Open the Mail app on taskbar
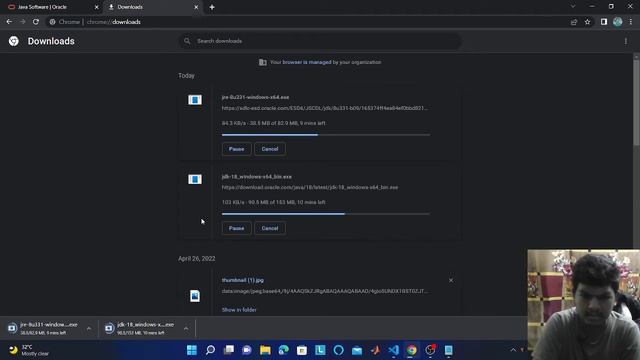This screenshot has width=640, height=360. pyautogui.click(x=357, y=350)
